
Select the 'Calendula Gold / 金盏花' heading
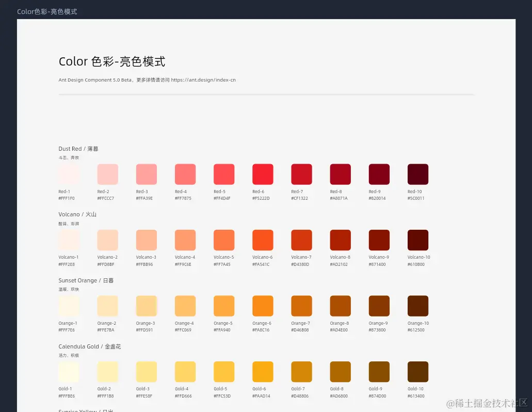90,346
